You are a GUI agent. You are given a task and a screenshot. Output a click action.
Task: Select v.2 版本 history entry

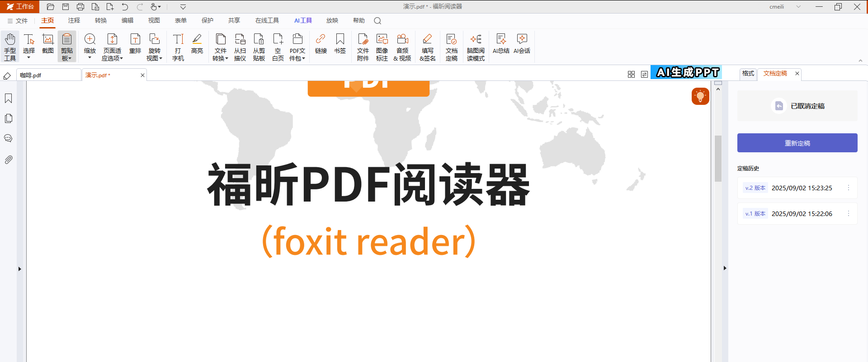tap(797, 188)
